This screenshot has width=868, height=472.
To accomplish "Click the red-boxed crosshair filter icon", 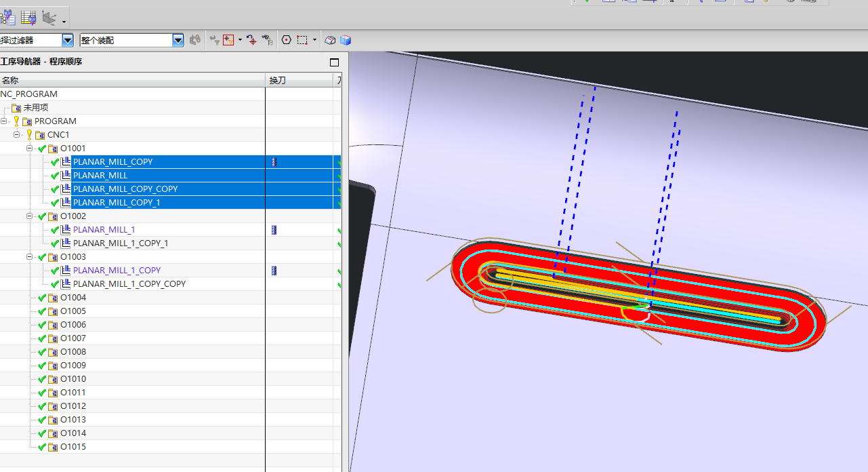I will (228, 40).
